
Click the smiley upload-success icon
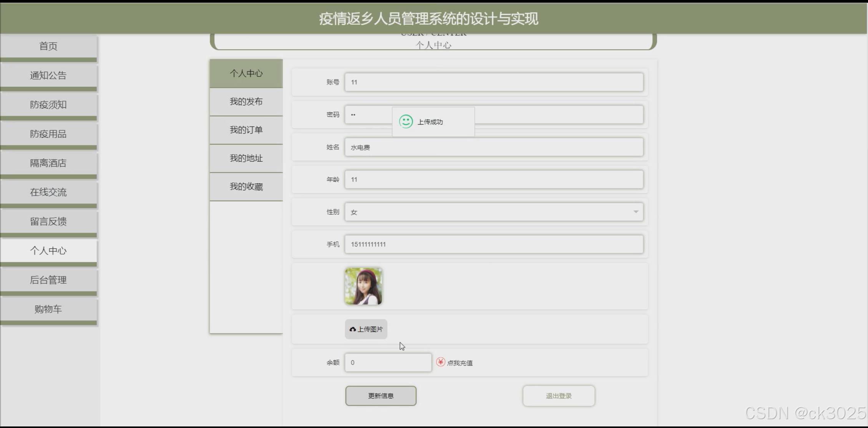tap(406, 122)
